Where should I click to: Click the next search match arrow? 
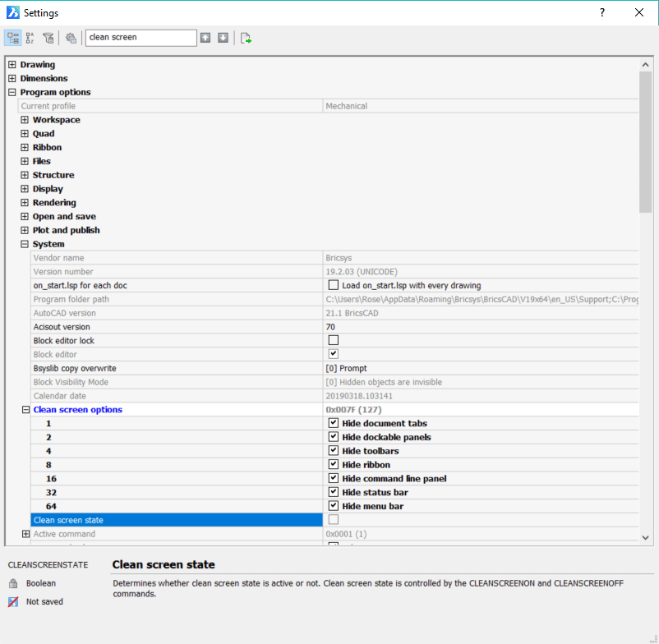(223, 37)
